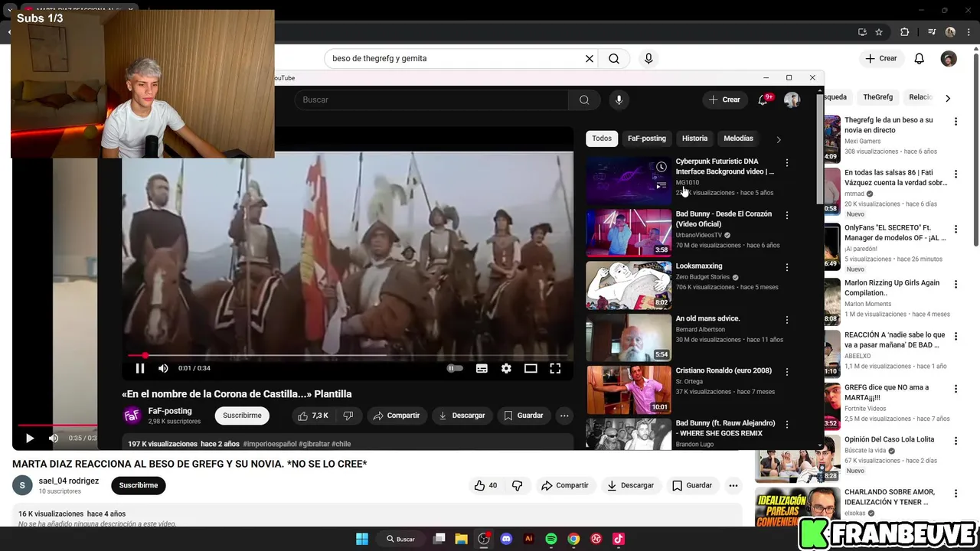Open options for Marlon Rizzing Up Girls
980x551 pixels.
click(955, 284)
